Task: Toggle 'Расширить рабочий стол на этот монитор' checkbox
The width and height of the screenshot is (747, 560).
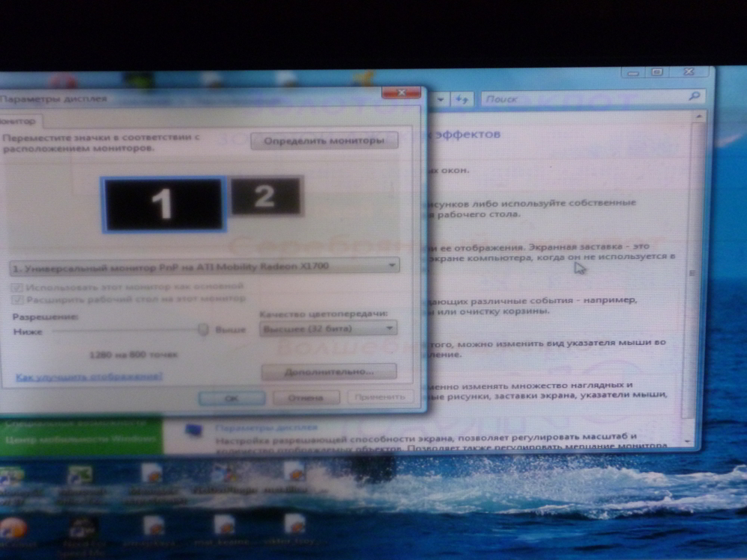Action: [16, 299]
